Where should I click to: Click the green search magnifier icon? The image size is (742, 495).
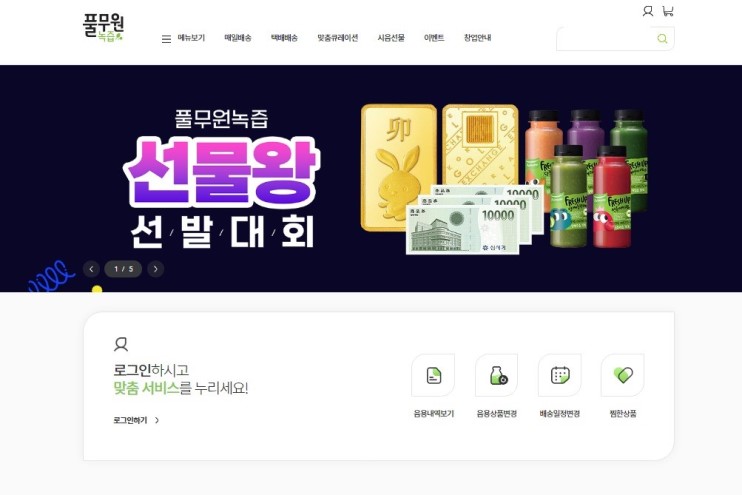(x=662, y=39)
